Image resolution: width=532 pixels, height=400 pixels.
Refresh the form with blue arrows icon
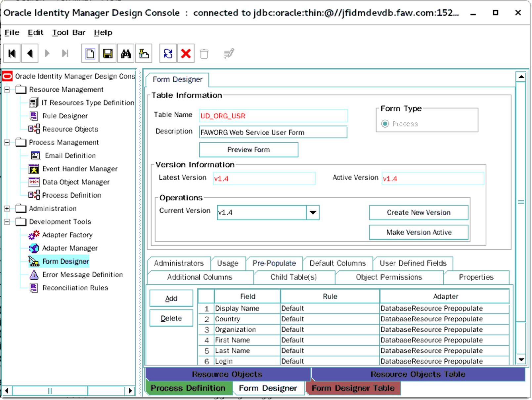pyautogui.click(x=168, y=53)
